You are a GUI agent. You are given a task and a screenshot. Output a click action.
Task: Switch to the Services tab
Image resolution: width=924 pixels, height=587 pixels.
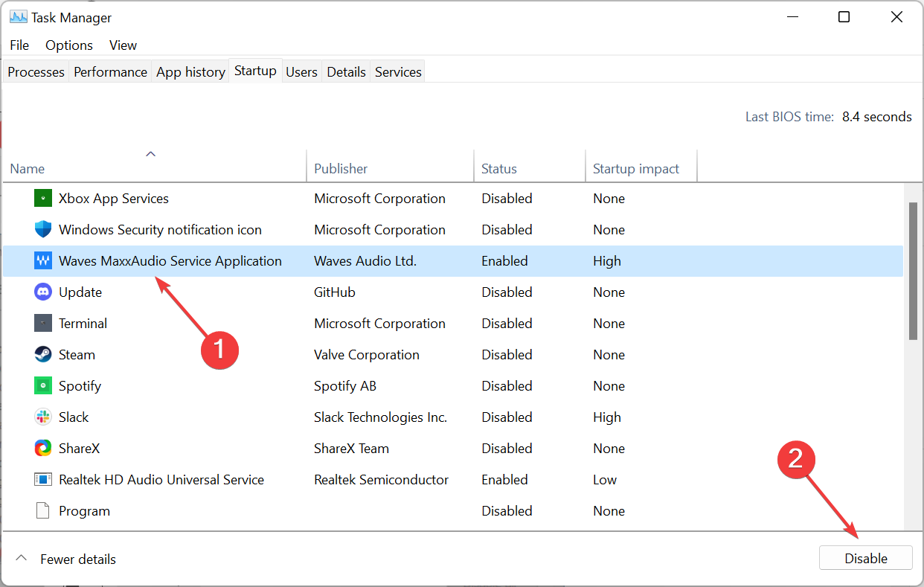click(x=398, y=72)
